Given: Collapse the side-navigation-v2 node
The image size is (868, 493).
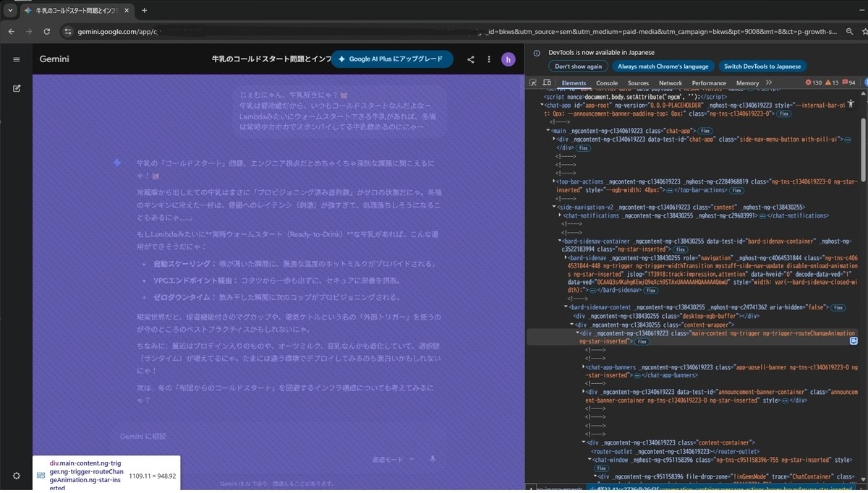Looking at the screenshot, I should (553, 207).
